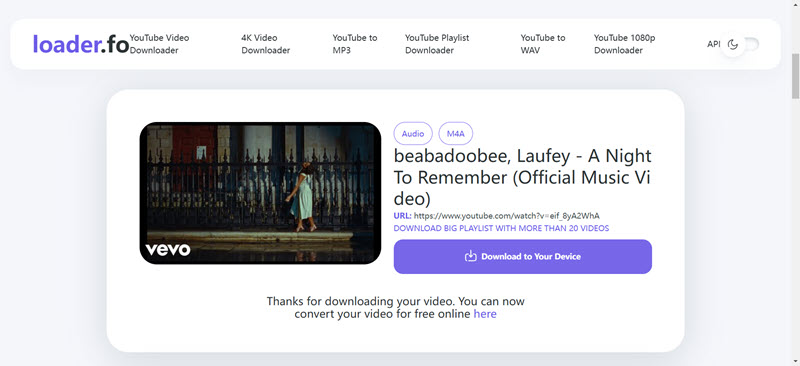Screen dimensions: 800x366
Task: Click the YouTube URL text
Action: point(506,216)
